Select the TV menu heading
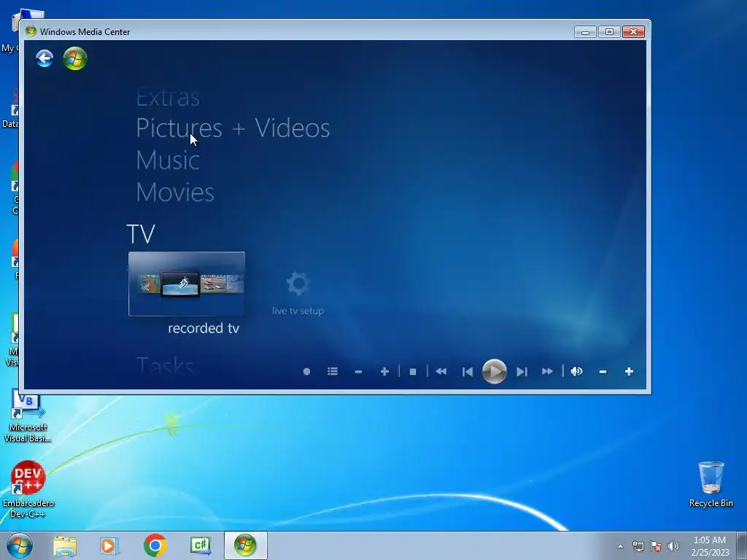Screen dimensions: 747x560 pyautogui.click(x=141, y=234)
